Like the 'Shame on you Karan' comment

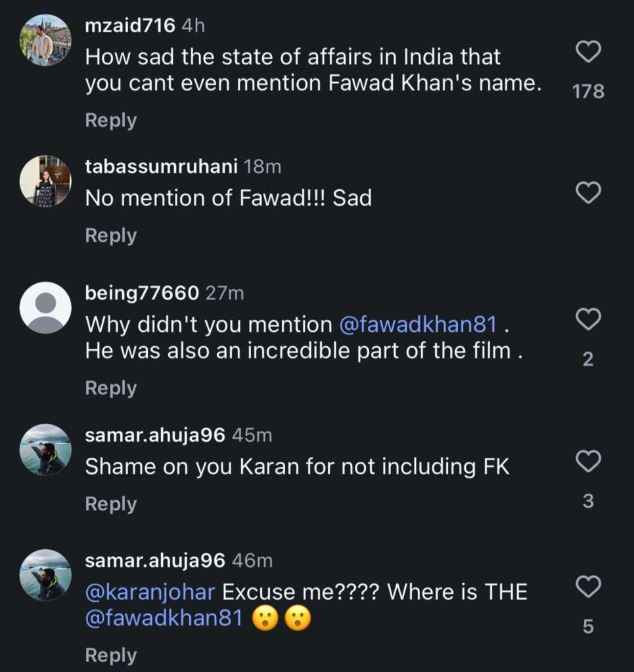(x=588, y=461)
